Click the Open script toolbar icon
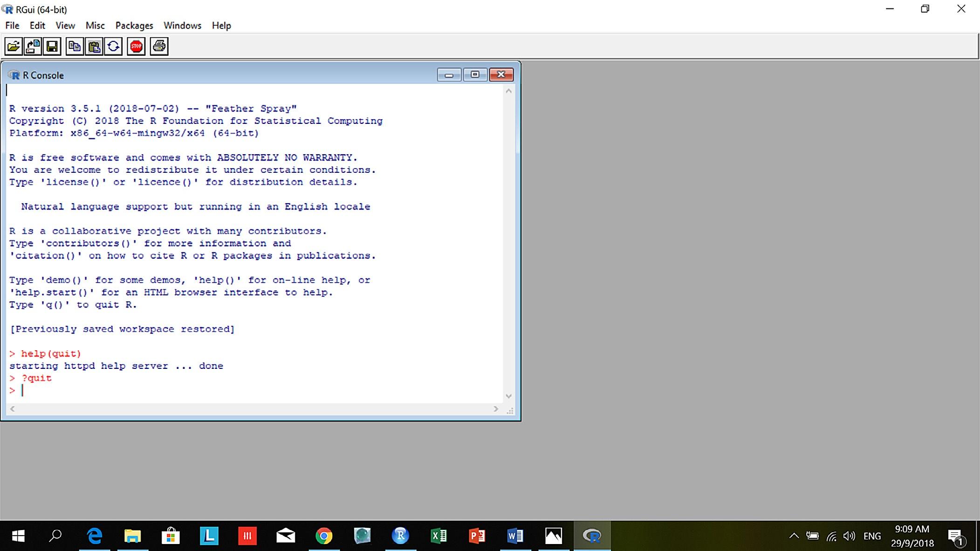 (14, 46)
